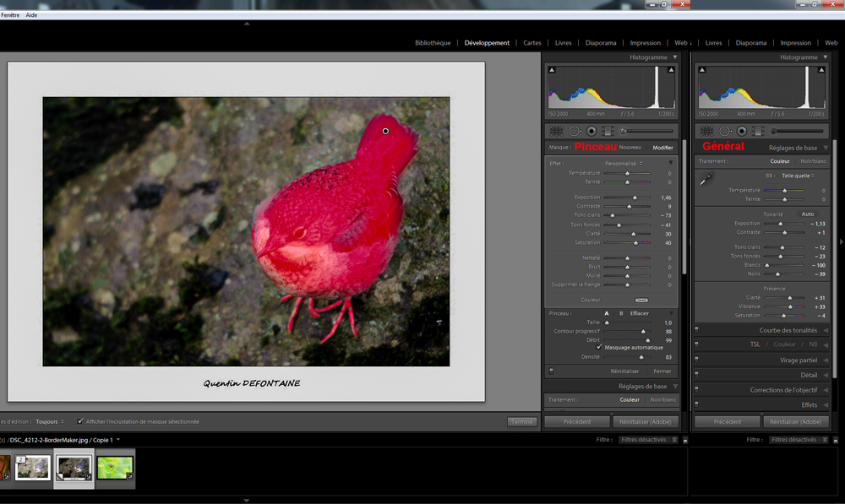Select Graduated Filter tool in left panel
Screen dimensions: 845x504
point(608,131)
